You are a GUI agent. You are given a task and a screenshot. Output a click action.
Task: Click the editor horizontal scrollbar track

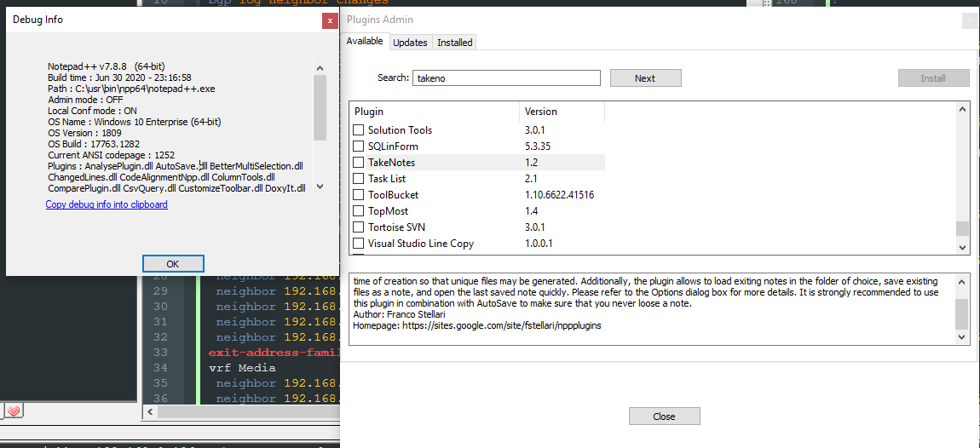point(247,411)
